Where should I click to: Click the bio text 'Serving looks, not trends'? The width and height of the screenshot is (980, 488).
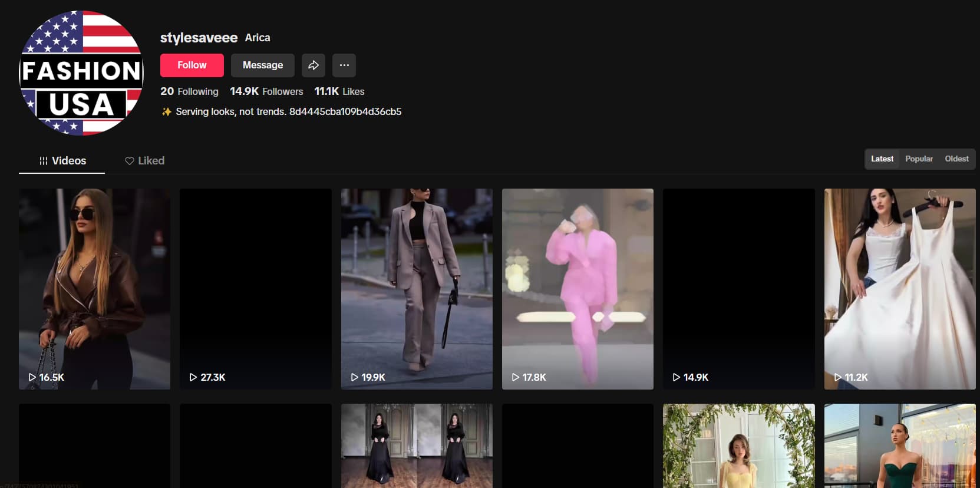(x=231, y=111)
